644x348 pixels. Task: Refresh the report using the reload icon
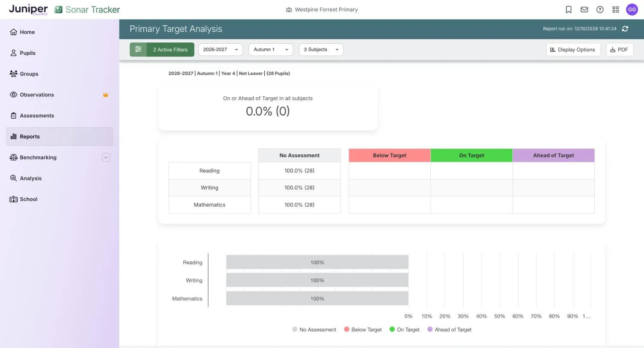tap(625, 29)
